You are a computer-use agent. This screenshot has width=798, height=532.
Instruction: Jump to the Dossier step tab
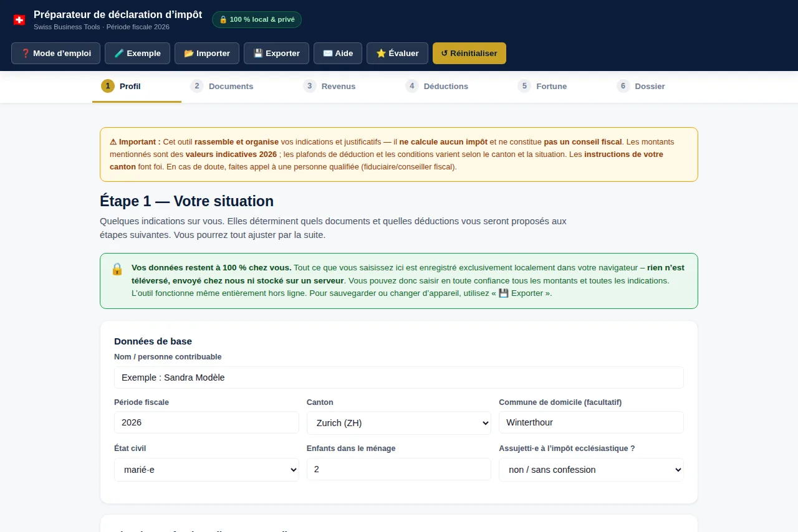pyautogui.click(x=641, y=87)
